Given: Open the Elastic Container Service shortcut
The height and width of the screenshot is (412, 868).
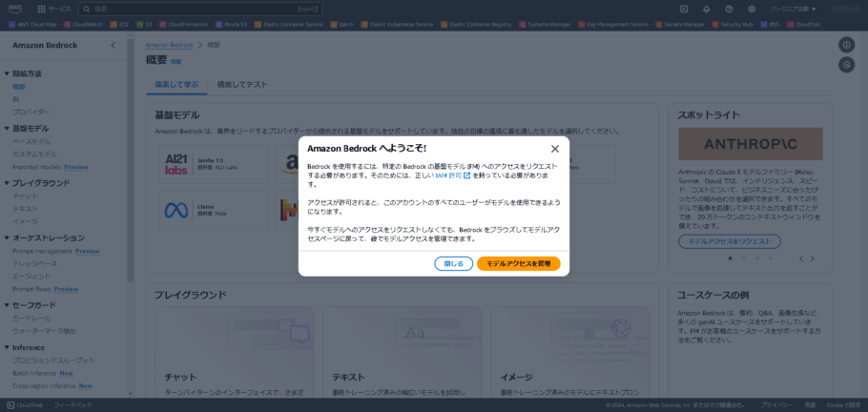Looking at the screenshot, I should pyautogui.click(x=289, y=25).
